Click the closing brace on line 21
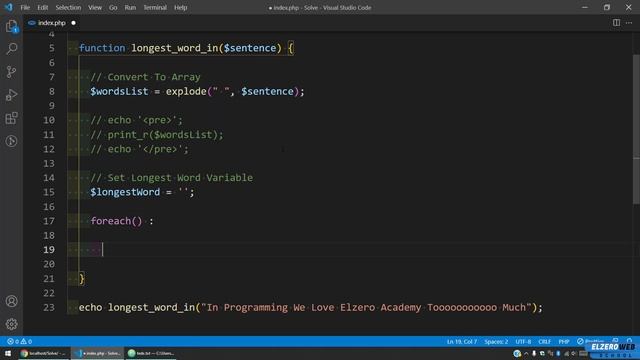Viewport: 640px width, 360px height. [82, 278]
